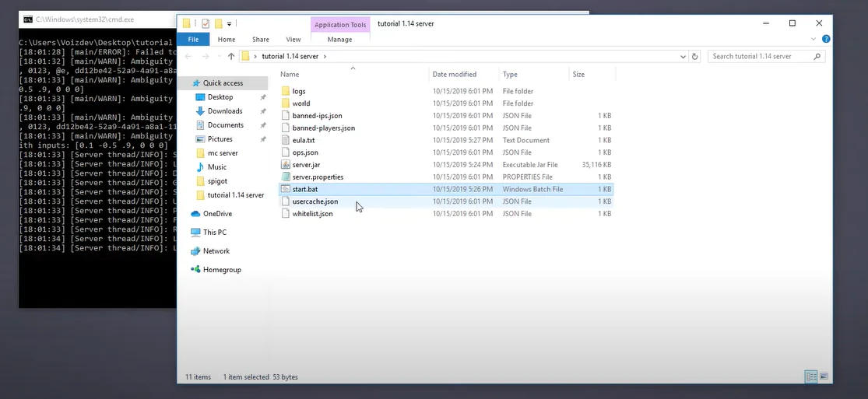Click the help question mark icon
The image size is (868, 399).
click(826, 39)
